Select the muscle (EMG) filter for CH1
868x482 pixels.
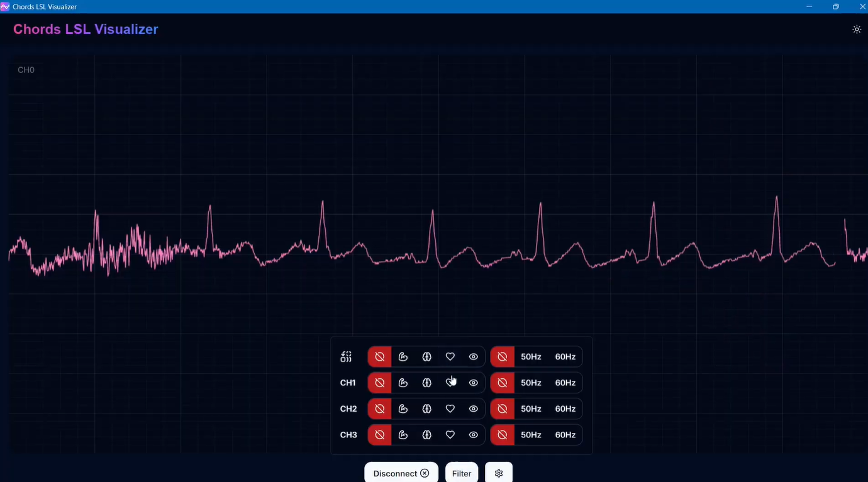[403, 383]
